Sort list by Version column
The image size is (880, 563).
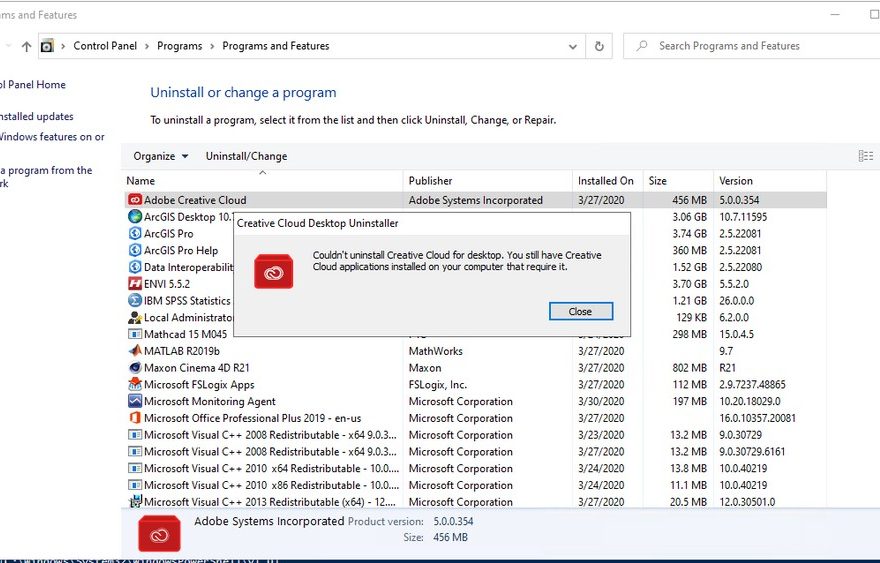pyautogui.click(x=770, y=181)
